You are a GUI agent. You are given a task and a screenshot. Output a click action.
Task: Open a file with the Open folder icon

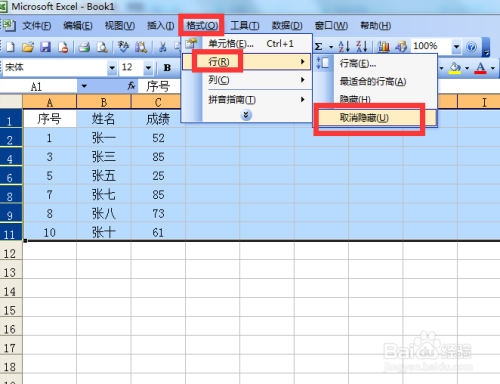pyautogui.click(x=28, y=47)
